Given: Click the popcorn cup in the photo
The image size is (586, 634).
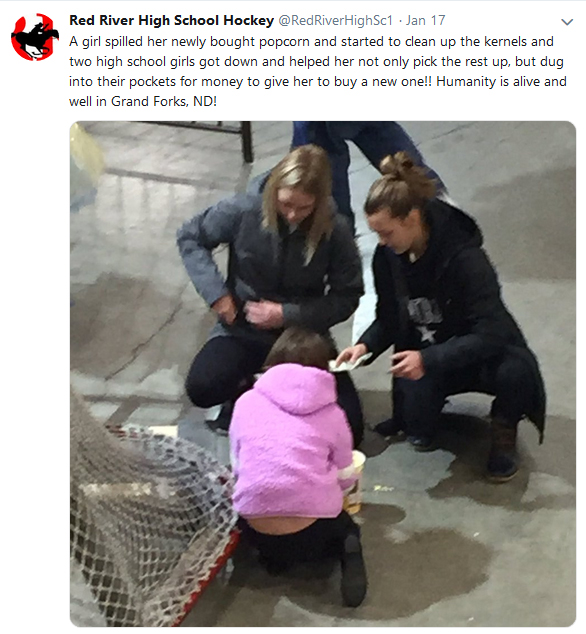Looking at the screenshot, I should pos(353,481).
